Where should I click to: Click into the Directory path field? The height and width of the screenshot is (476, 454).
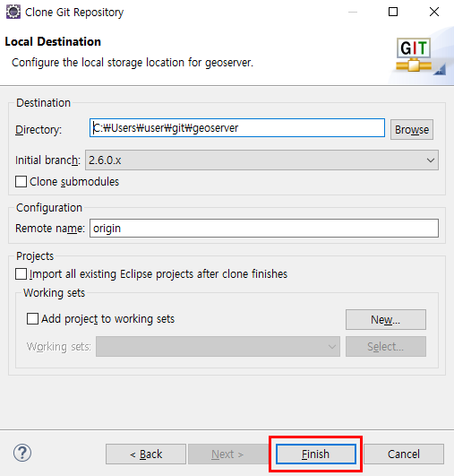click(x=237, y=128)
